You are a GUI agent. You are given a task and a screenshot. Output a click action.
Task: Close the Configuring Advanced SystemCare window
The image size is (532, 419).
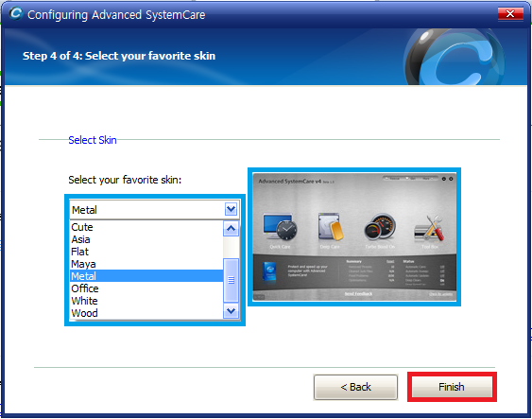point(510,14)
